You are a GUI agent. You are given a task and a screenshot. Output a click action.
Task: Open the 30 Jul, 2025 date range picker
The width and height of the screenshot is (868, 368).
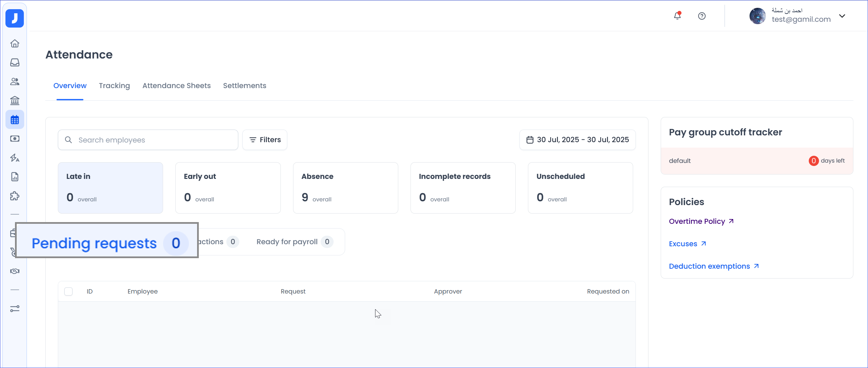click(x=577, y=140)
